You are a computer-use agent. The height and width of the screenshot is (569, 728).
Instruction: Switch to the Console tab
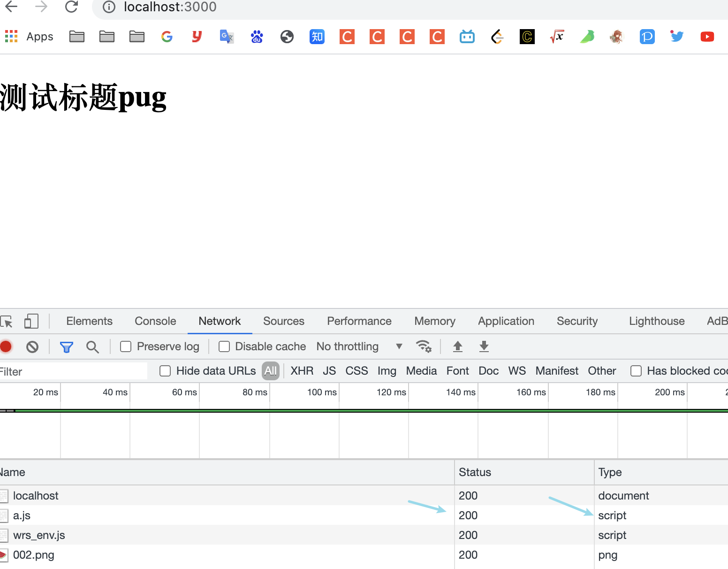coord(155,321)
